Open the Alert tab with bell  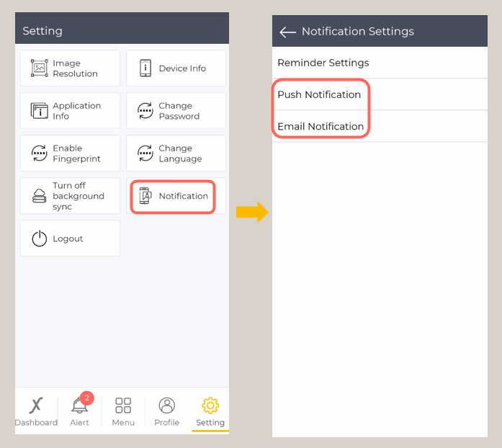coord(80,411)
